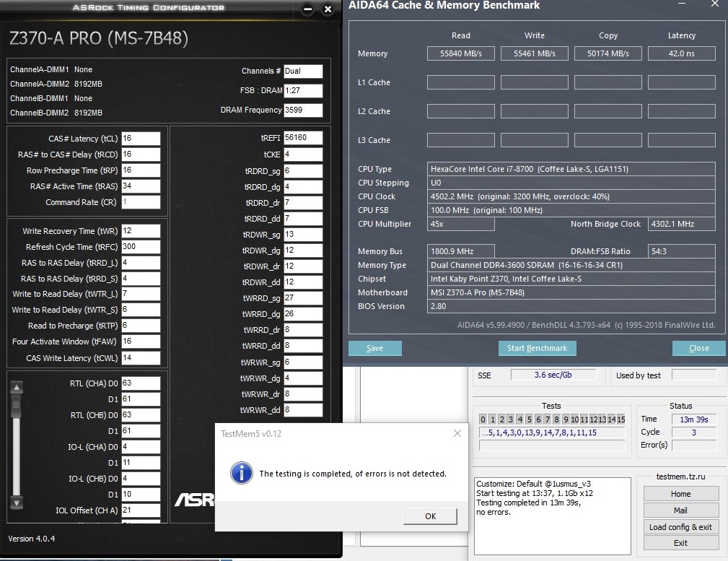Image resolution: width=728 pixels, height=561 pixels.
Task: Click the North Bridge Clock value 4302.1 MHz
Action: pos(681,224)
